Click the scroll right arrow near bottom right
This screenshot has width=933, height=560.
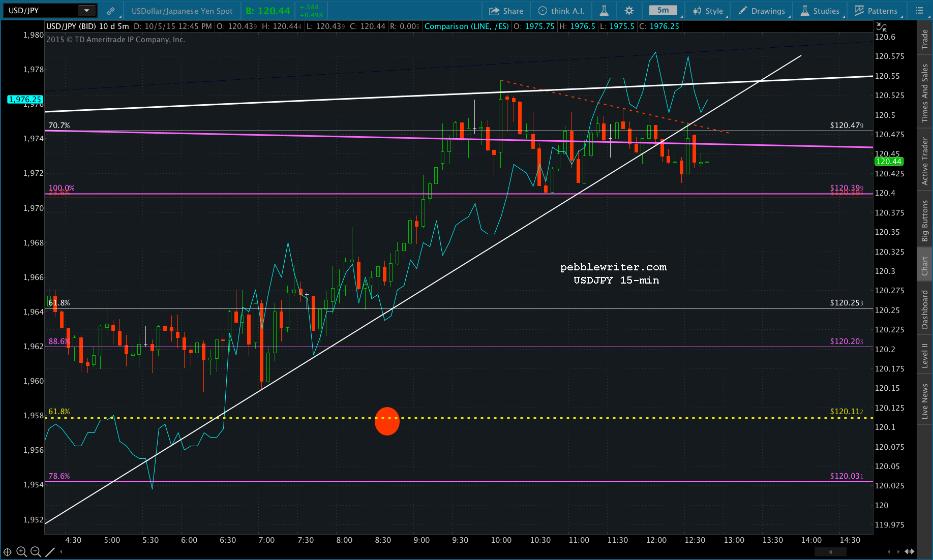point(898,552)
